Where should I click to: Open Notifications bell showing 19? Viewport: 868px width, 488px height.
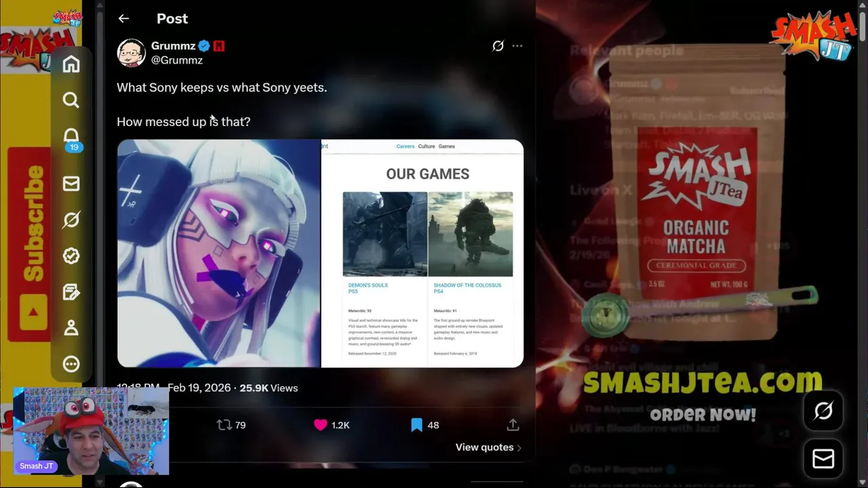[x=72, y=140]
